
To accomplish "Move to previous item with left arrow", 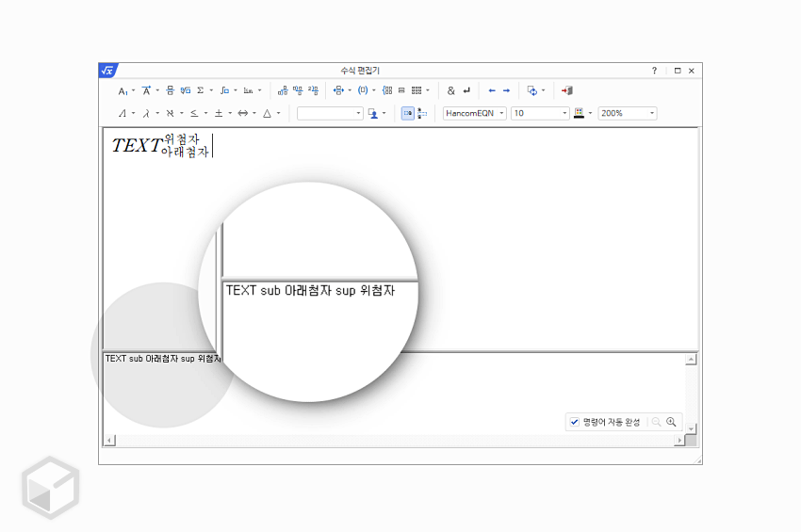I will [491, 91].
